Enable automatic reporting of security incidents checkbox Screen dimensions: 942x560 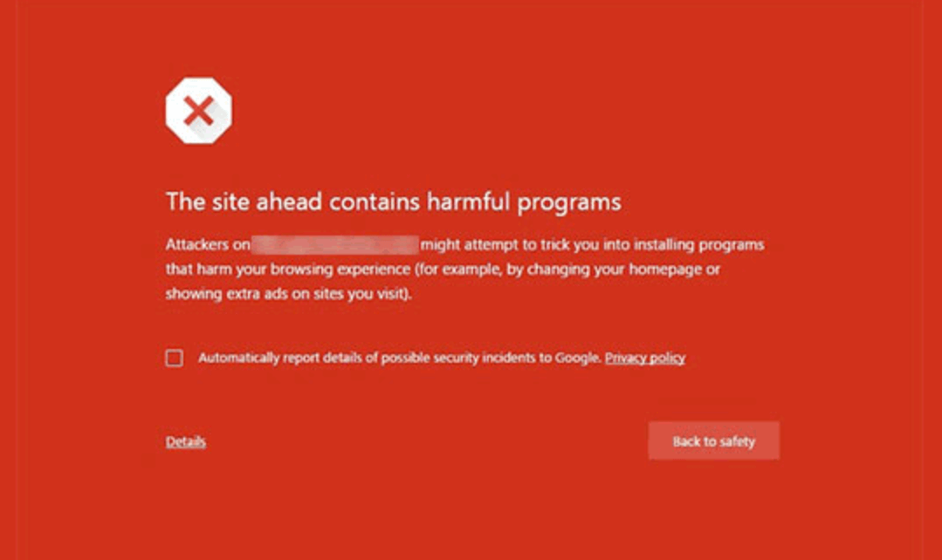pyautogui.click(x=175, y=358)
